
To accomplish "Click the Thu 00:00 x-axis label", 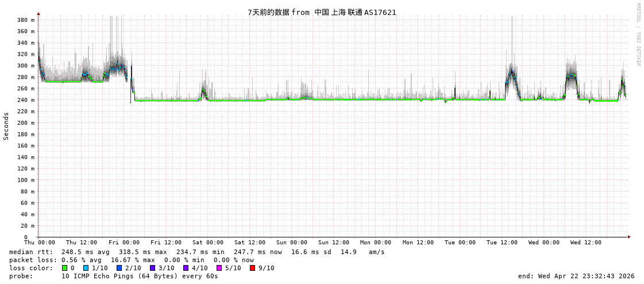I will coord(40,243).
